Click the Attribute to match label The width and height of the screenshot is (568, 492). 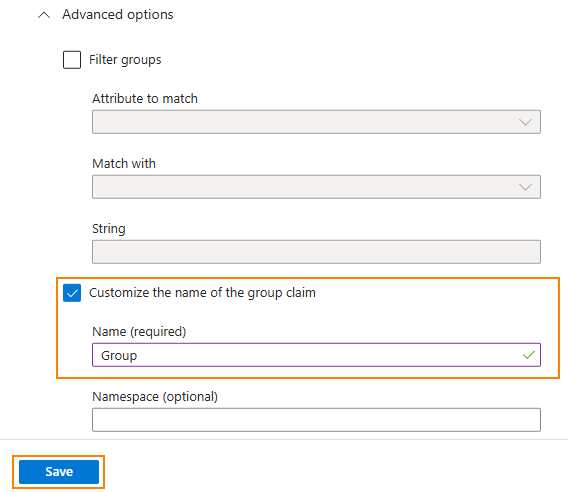(x=145, y=99)
